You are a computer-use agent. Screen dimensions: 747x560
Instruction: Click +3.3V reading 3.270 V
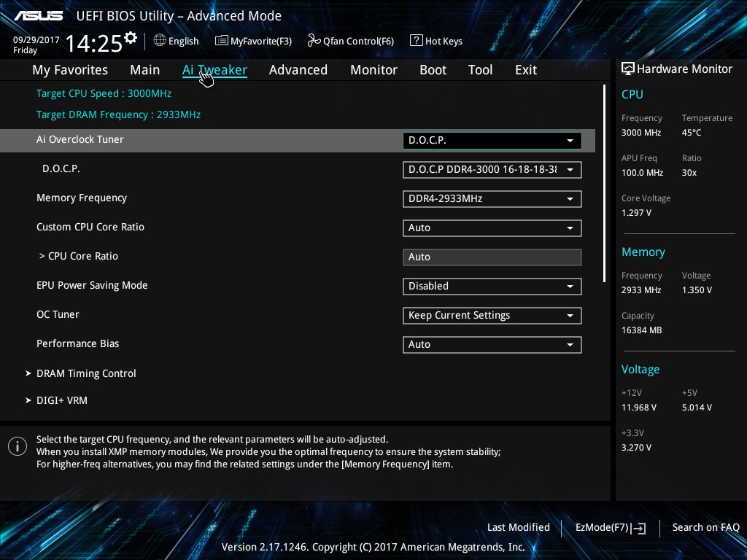pyautogui.click(x=636, y=448)
